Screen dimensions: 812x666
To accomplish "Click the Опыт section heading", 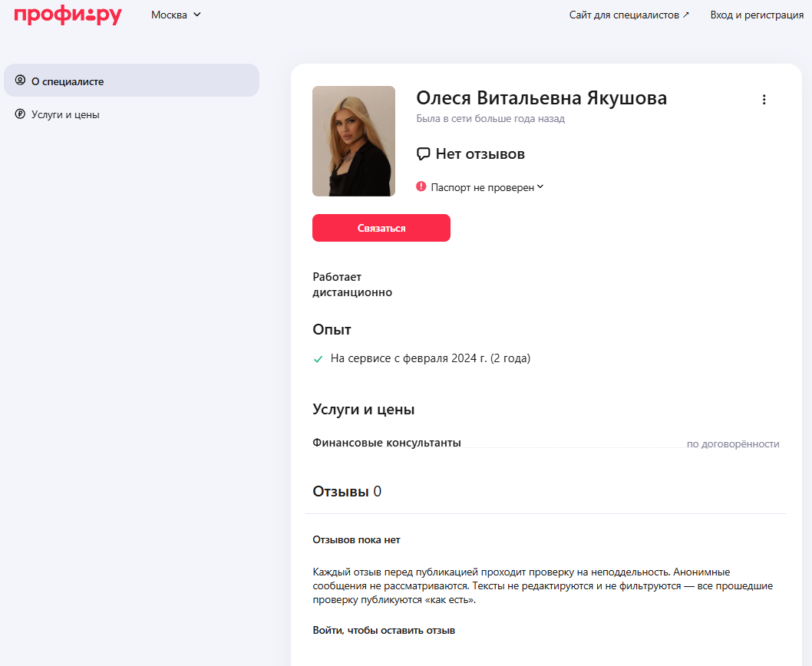I will (x=332, y=329).
